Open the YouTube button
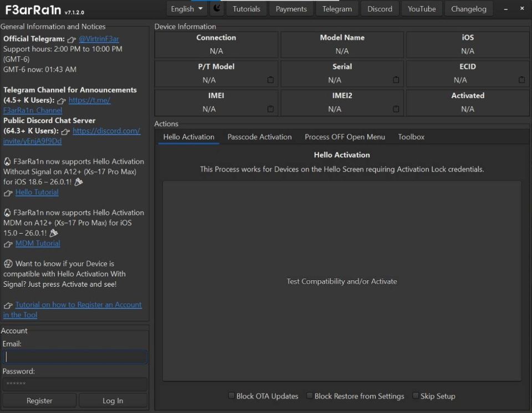The width and height of the screenshot is (532, 413). pyautogui.click(x=422, y=9)
